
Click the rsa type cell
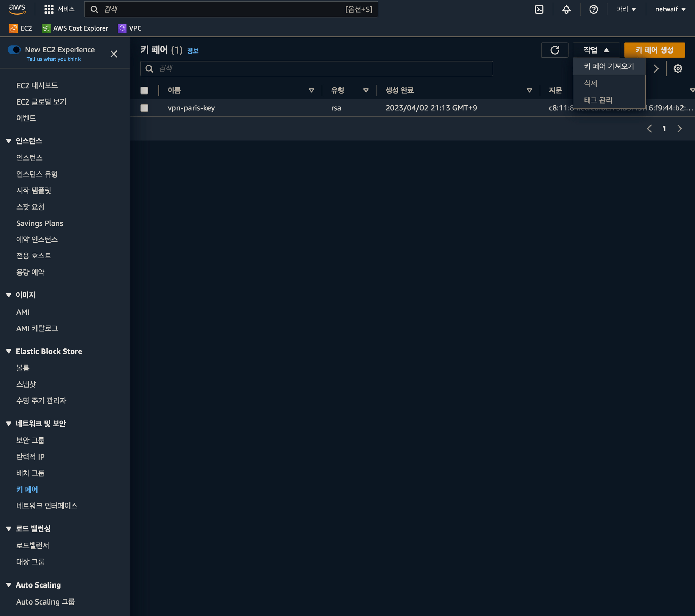click(336, 108)
